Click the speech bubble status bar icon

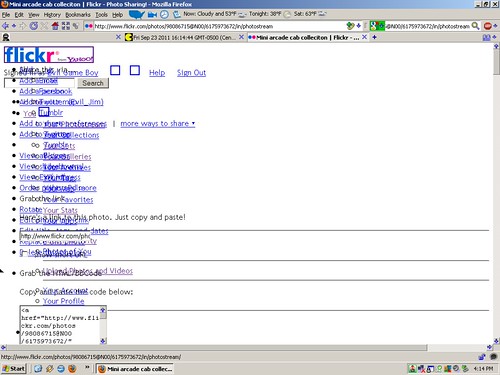point(493,357)
